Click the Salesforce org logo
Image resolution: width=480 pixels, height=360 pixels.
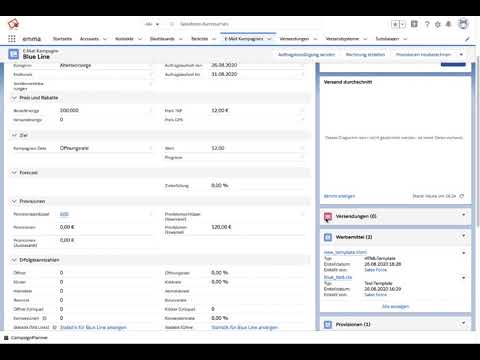(x=13, y=24)
